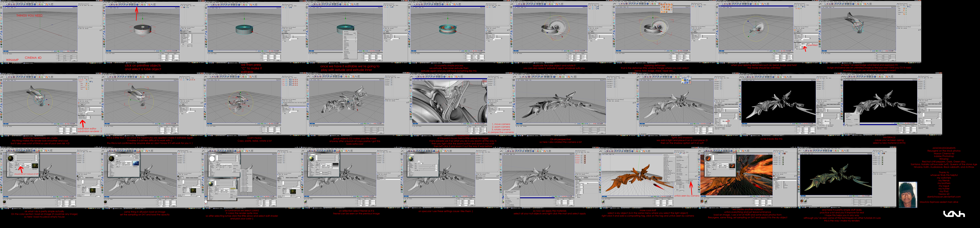Select Scale tool in tube-object screenshot
This screenshot has width=980, height=228.
[114, 5]
